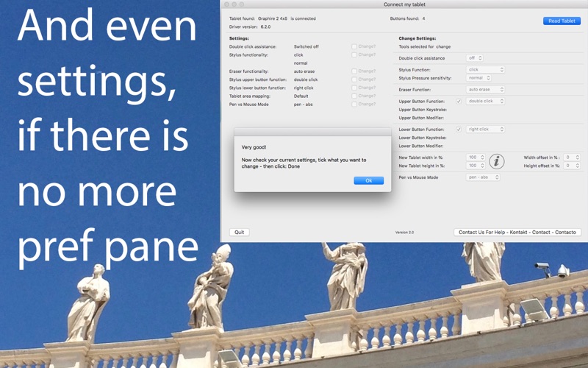
Task: Open Double click assistance off dropdown
Action: coord(474,58)
